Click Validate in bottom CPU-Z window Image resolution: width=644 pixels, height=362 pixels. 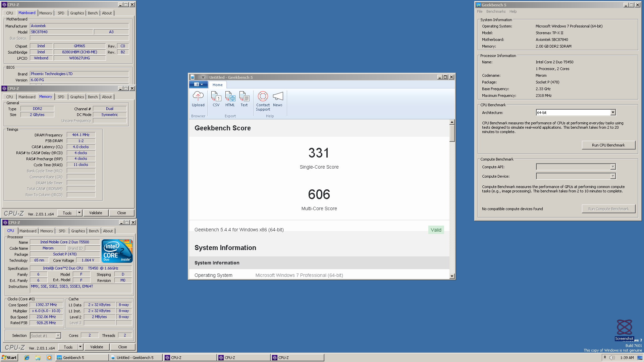[97, 347]
